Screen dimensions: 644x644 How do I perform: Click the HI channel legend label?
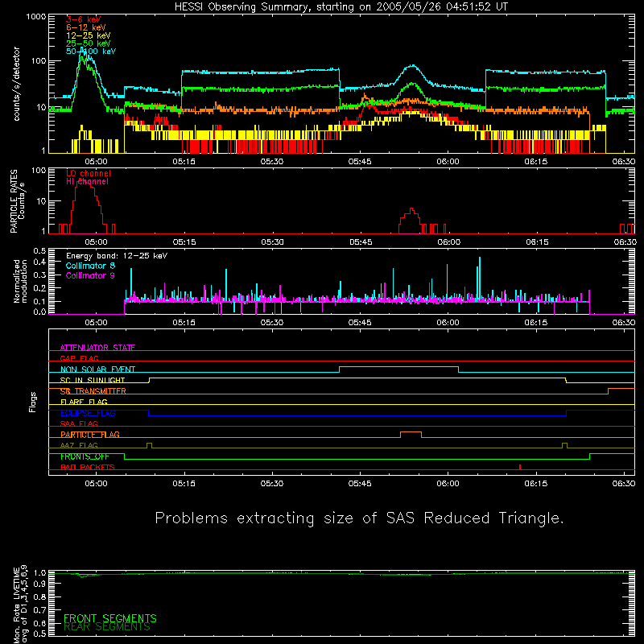[87, 182]
